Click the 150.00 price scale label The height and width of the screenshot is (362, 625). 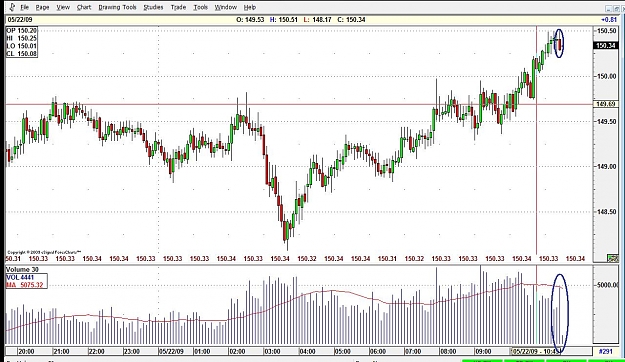pos(606,76)
